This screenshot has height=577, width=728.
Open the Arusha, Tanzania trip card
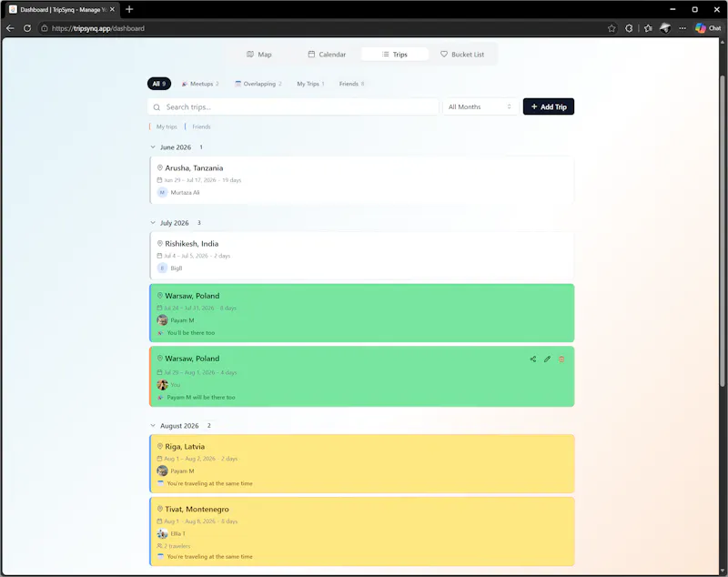[x=361, y=180]
